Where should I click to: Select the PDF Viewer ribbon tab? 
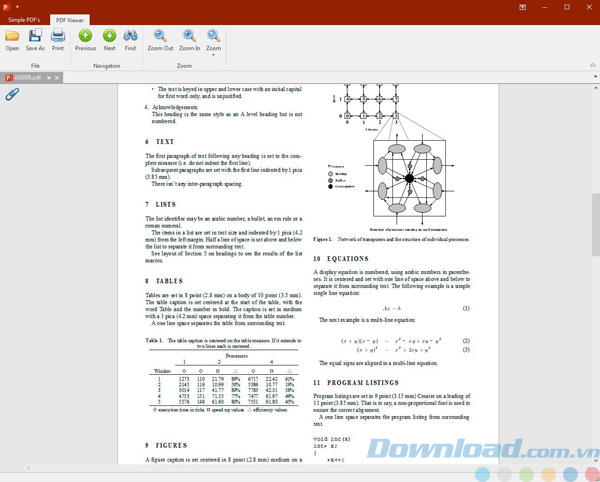[70, 20]
